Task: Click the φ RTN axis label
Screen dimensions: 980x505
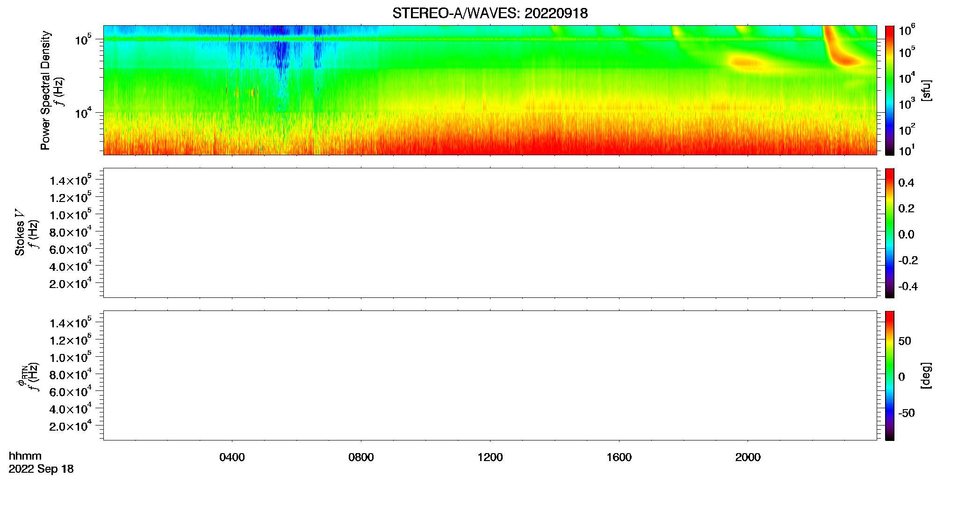Action: click(x=22, y=375)
